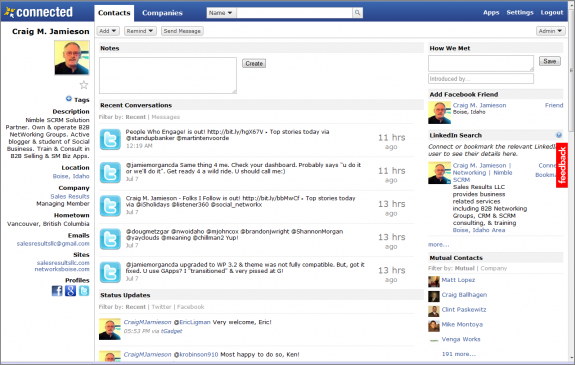Click the Connected logo

[x=38, y=12]
